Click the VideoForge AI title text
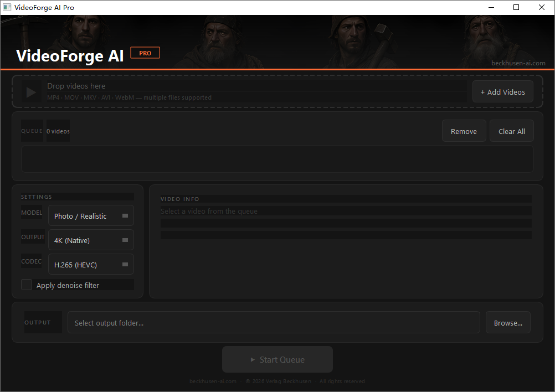This screenshot has width=555, height=392. point(70,55)
